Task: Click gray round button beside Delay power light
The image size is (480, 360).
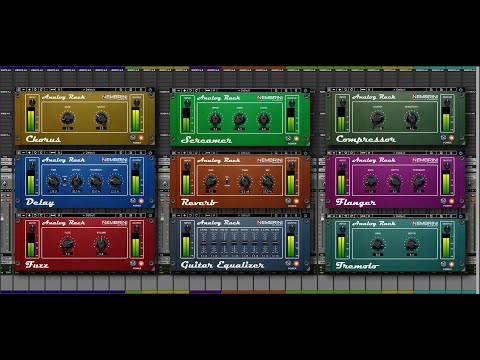Action: 133,201
